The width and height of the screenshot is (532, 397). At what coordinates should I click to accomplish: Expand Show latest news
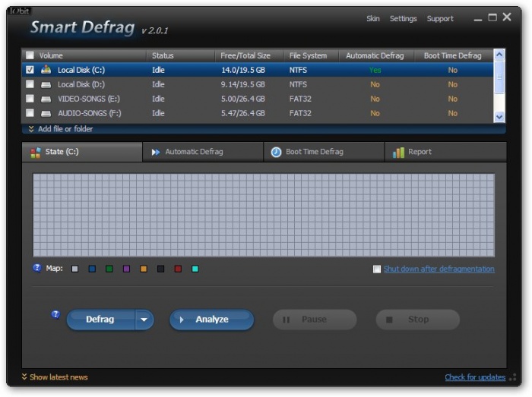coord(55,377)
